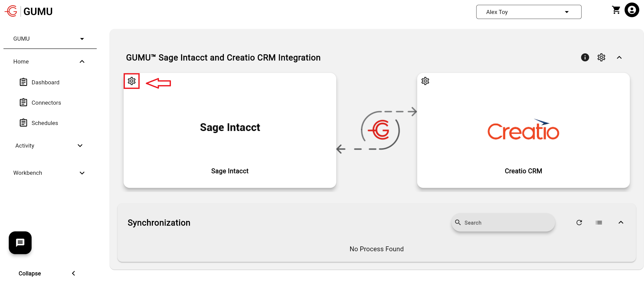Open Schedules in sidebar
This screenshot has height=283, width=644.
[45, 123]
